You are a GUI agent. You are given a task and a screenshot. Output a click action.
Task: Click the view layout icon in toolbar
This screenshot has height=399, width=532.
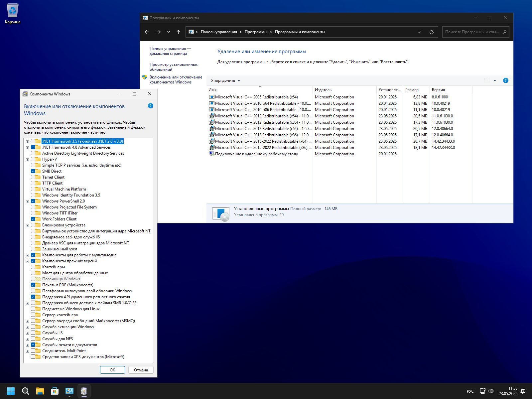coord(487,80)
